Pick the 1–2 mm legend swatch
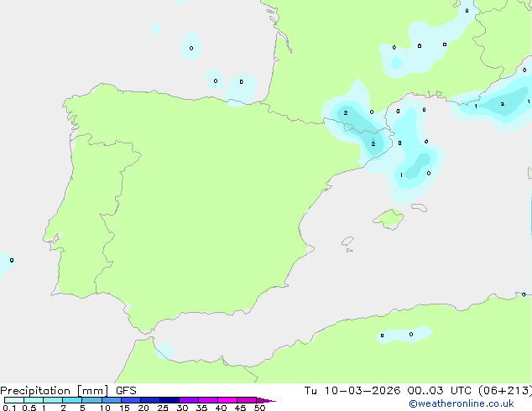Screen dimensions: 532x411 coord(53,400)
